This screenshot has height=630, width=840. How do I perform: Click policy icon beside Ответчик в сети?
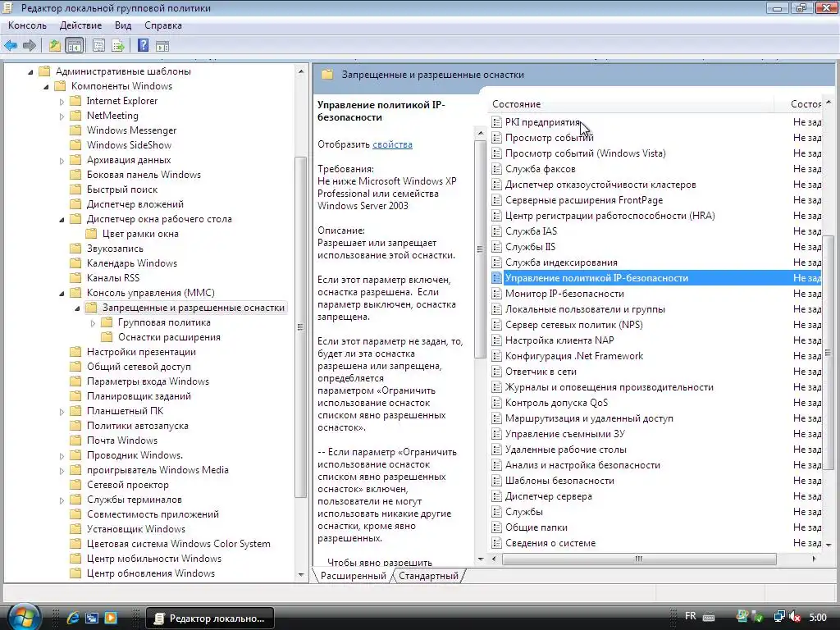point(496,372)
